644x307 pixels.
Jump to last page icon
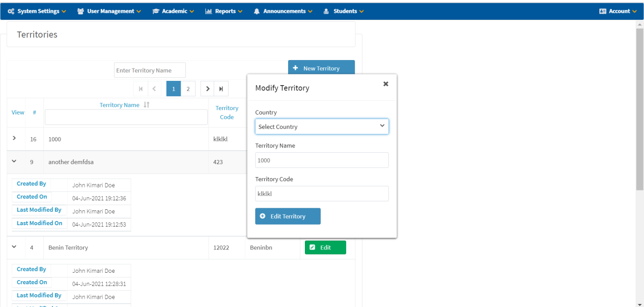(x=221, y=89)
